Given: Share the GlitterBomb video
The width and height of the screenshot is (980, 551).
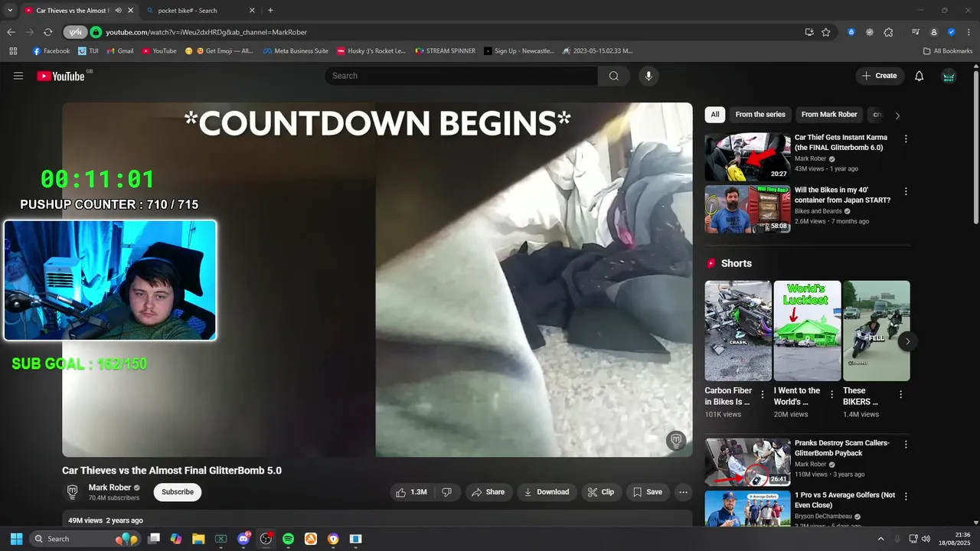Looking at the screenshot, I should coord(488,492).
